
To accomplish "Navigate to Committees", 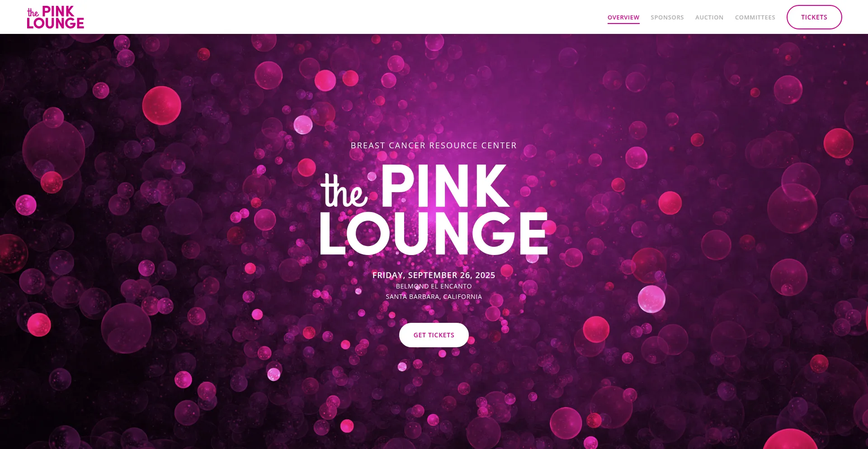I will point(755,18).
